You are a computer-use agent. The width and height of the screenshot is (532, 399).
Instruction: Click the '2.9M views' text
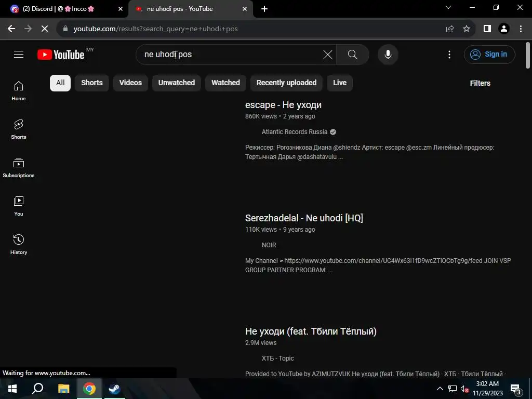(261, 343)
